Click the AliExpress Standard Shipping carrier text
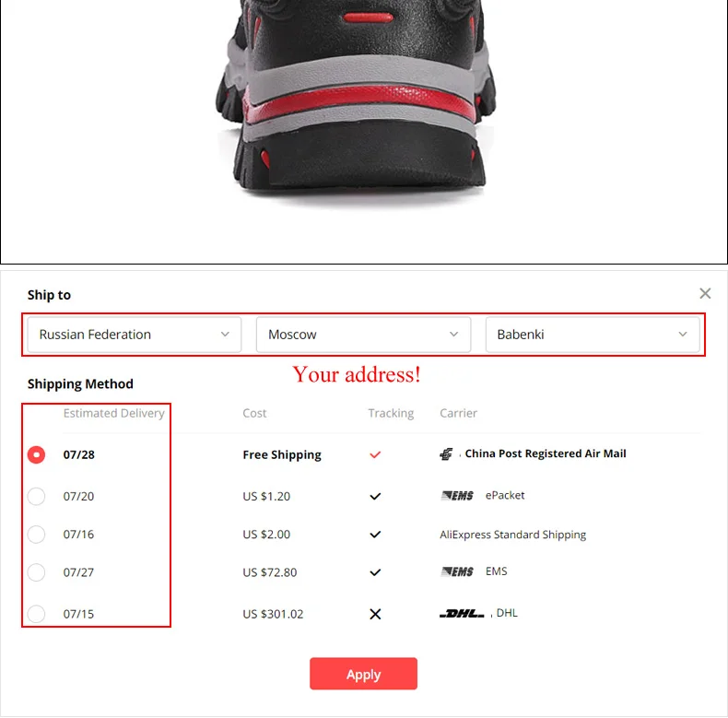The width and height of the screenshot is (728, 718). (512, 535)
